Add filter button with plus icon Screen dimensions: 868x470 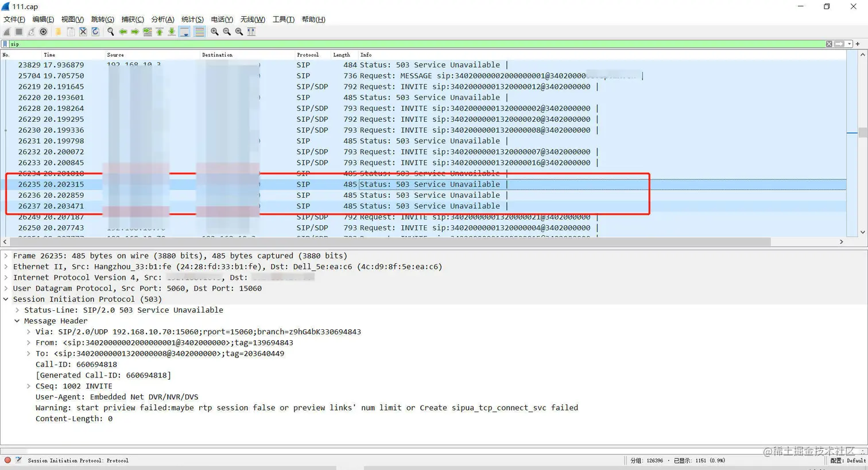pos(858,44)
